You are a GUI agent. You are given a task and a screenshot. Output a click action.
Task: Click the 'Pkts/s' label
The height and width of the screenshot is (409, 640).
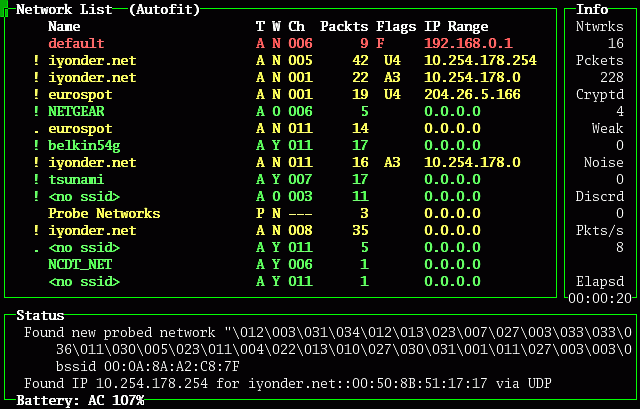click(600, 231)
